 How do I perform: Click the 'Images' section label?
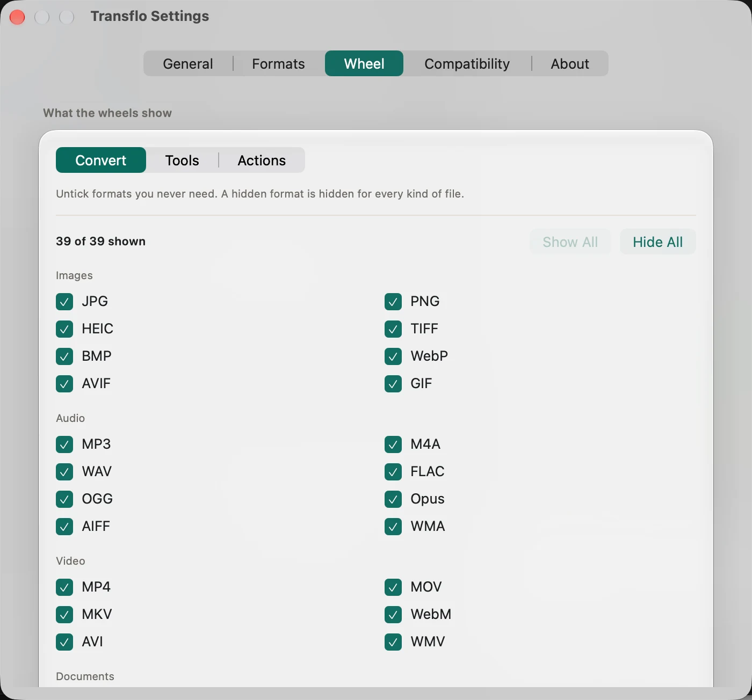click(x=74, y=275)
